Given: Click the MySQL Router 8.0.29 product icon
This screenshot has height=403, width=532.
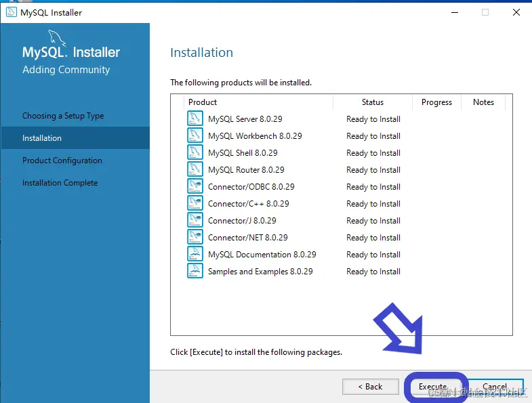Looking at the screenshot, I should (195, 169).
